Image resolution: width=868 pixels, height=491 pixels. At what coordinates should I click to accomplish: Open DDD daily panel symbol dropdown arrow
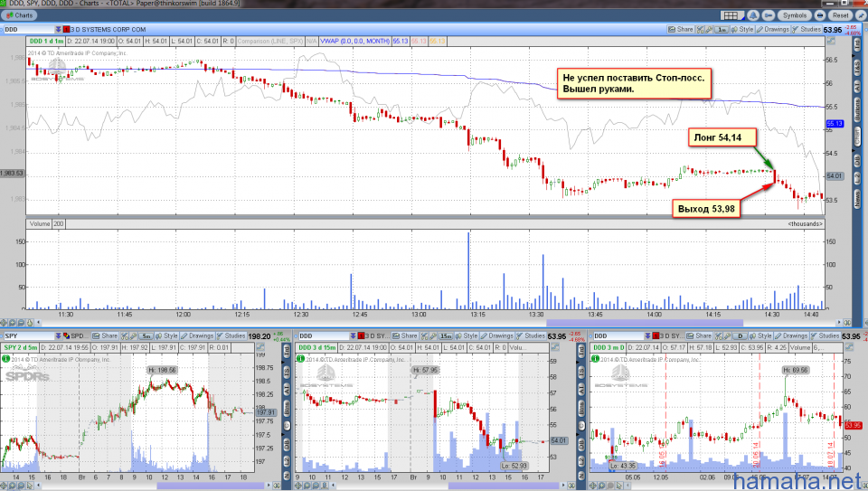click(x=647, y=335)
